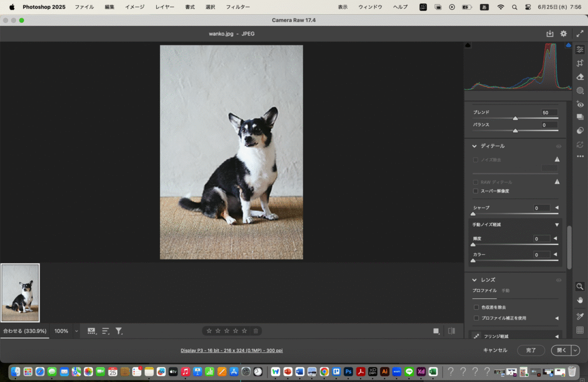Set rating to five stars
This screenshot has height=382, width=588.
tap(245, 331)
